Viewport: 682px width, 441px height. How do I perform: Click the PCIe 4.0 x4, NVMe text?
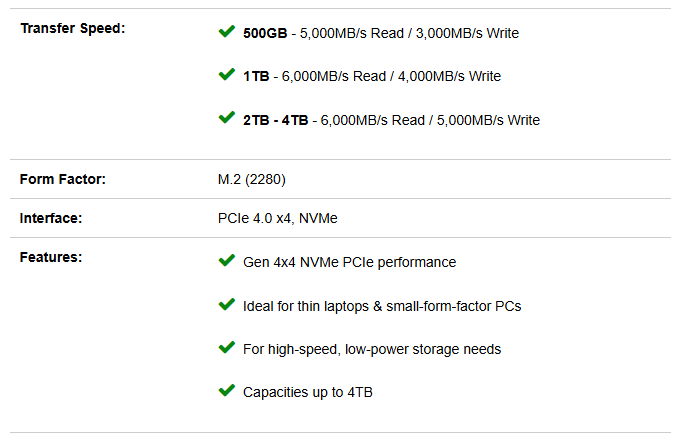(x=277, y=218)
